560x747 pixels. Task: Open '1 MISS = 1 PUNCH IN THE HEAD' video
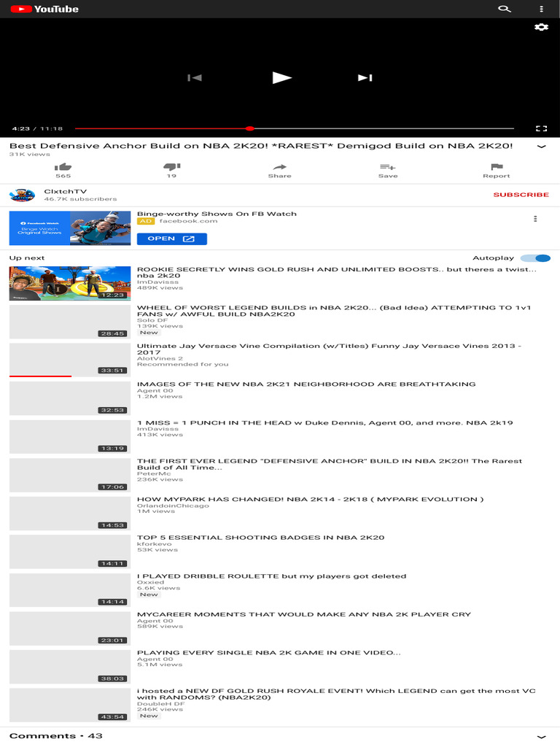324,422
